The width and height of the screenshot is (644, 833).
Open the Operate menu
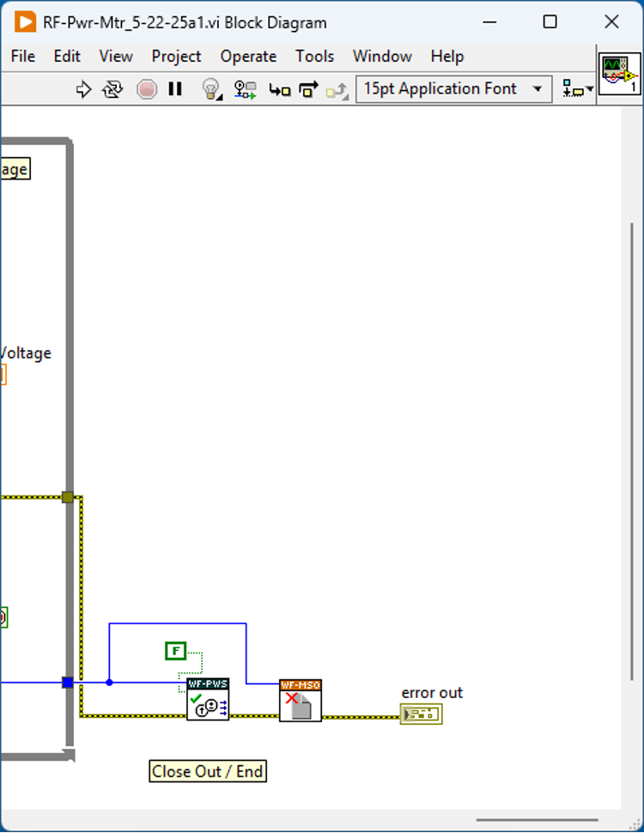click(x=248, y=57)
